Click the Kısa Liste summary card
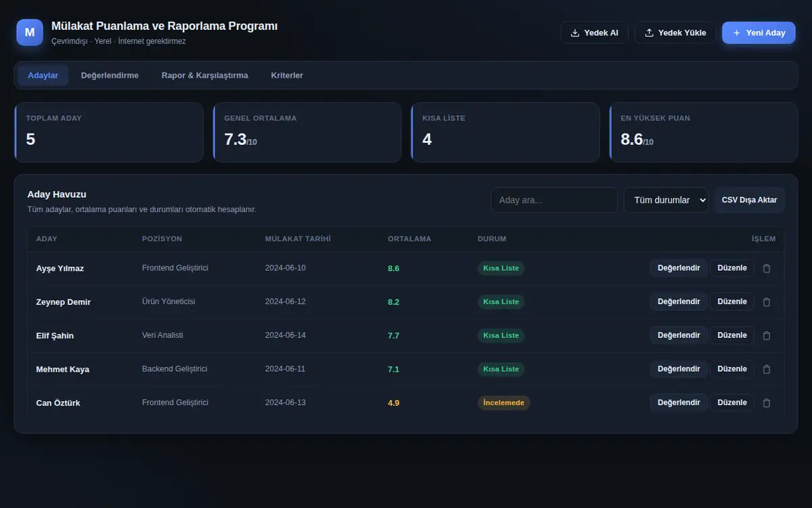 (505, 132)
